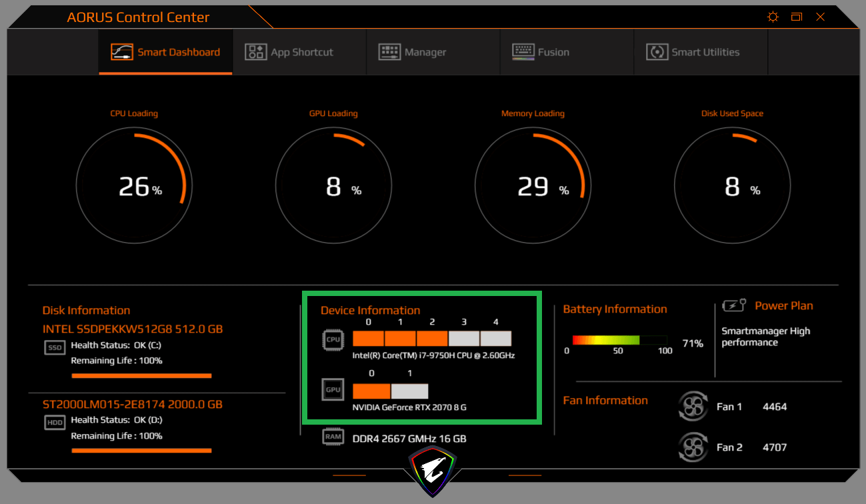Click the GPU chip icon

pyautogui.click(x=333, y=389)
